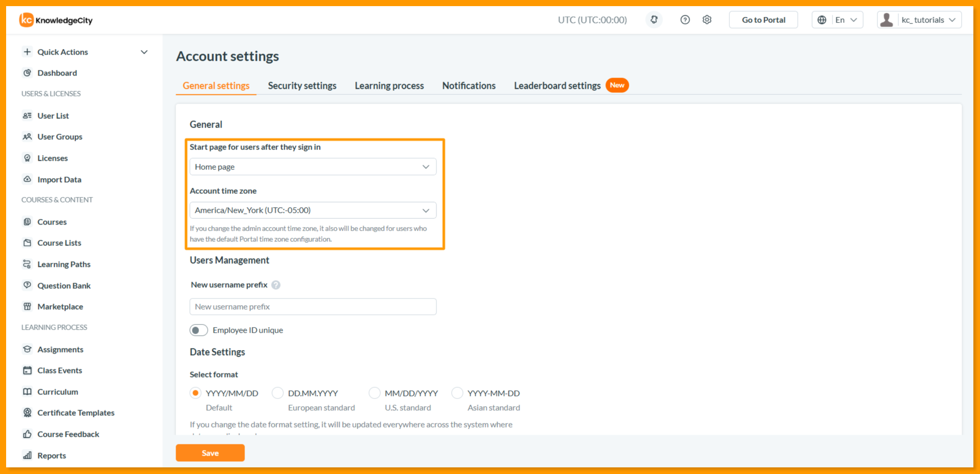Viewport: 980px width, 474px height.
Task: Open Import Data in sidebar
Action: [x=59, y=180]
